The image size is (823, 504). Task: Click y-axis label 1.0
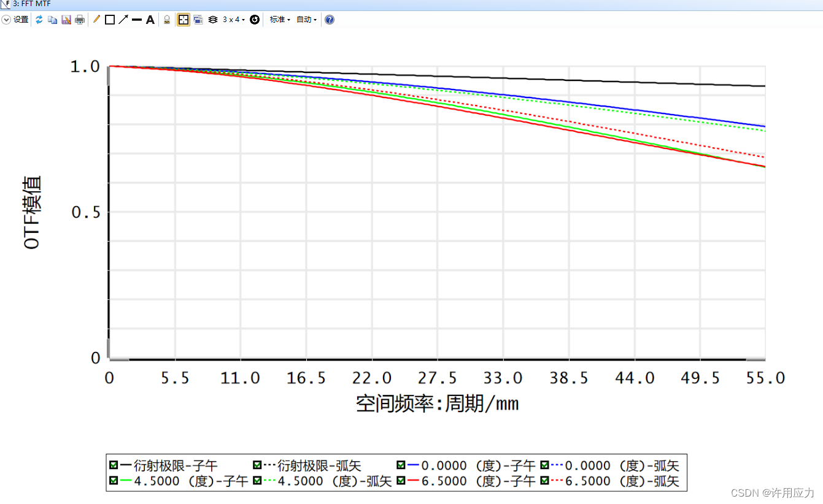click(x=86, y=66)
